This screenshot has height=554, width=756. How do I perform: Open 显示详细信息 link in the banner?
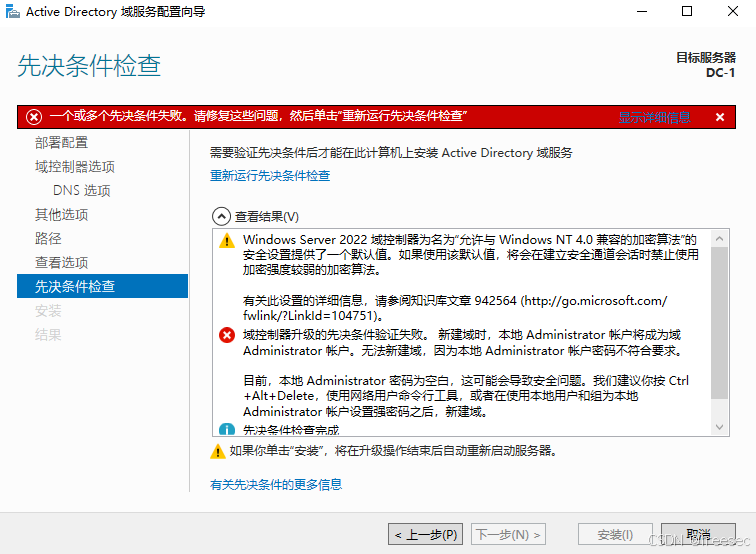pos(654,117)
